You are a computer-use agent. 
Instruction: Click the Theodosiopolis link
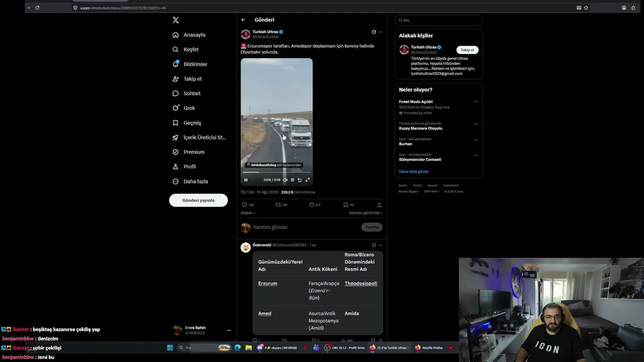pyautogui.click(x=361, y=284)
